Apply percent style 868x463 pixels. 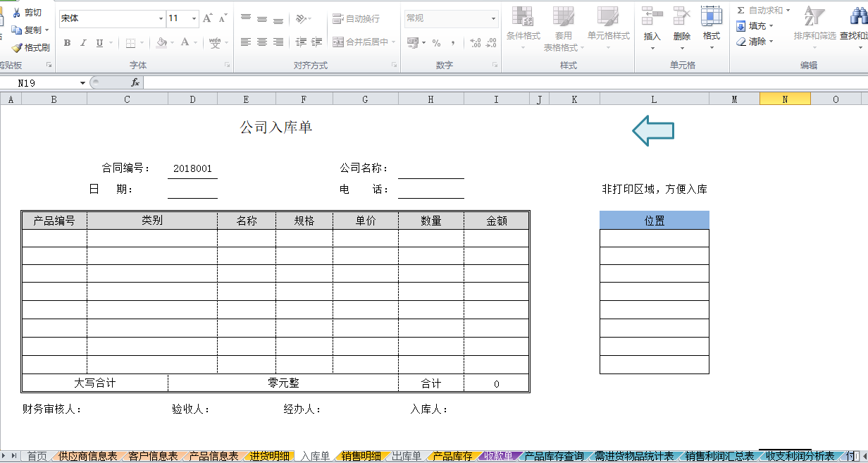(437, 43)
